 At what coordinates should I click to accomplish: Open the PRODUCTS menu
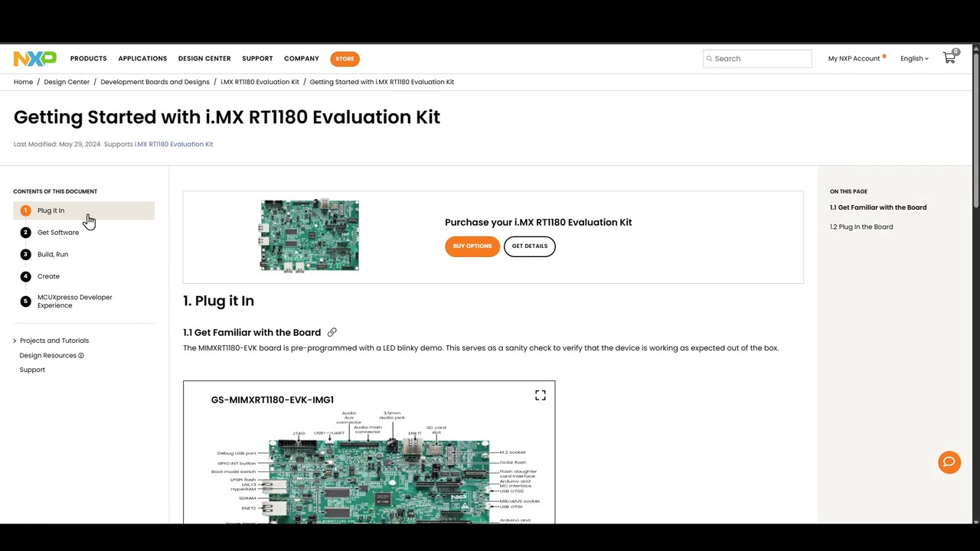tap(88, 58)
